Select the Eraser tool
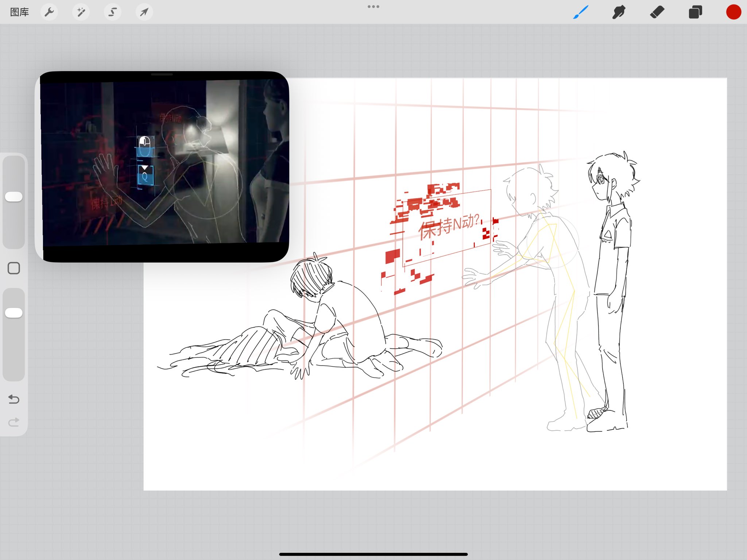 [657, 12]
